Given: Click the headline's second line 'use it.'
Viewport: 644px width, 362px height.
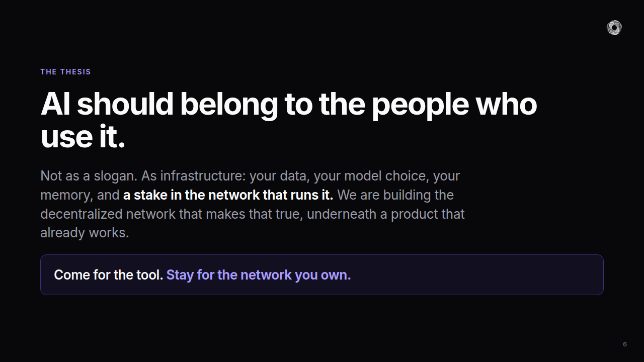Looking at the screenshot, I should [x=83, y=136].
